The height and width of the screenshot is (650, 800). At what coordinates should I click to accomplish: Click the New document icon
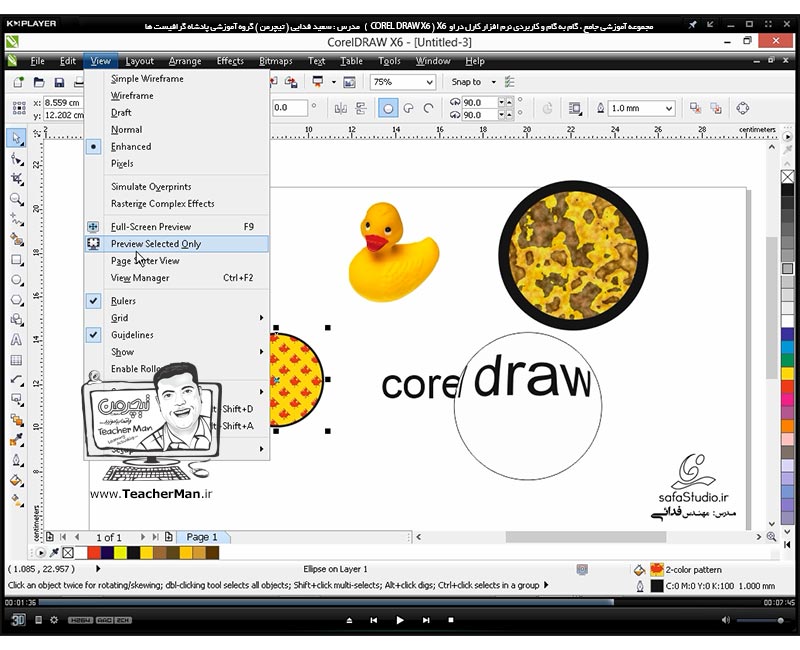coord(18,82)
